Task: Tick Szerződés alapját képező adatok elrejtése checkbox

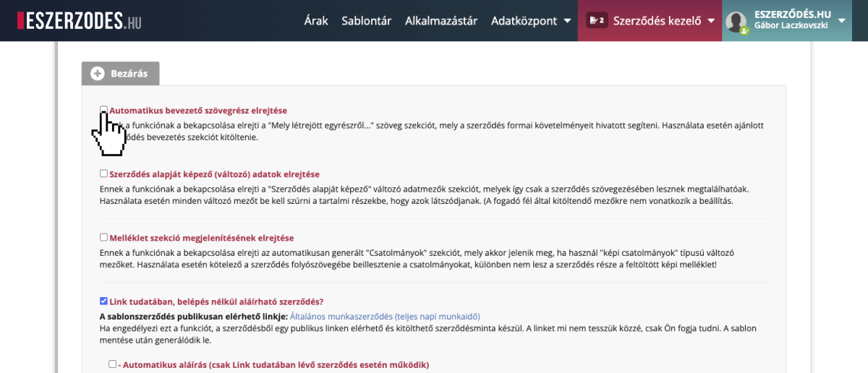Action: 103,174
